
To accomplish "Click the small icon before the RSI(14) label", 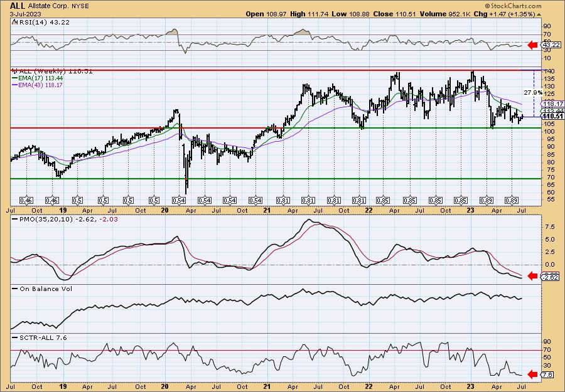I will (x=14, y=22).
